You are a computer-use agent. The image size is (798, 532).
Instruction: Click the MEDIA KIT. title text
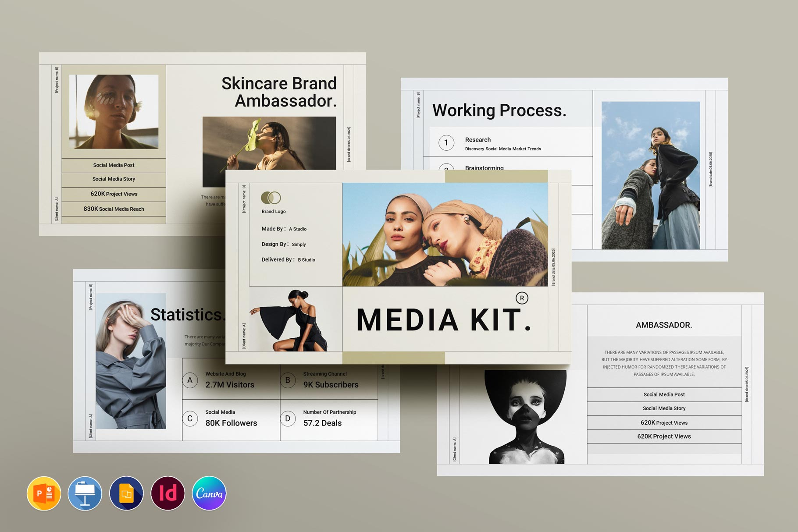[x=443, y=320]
